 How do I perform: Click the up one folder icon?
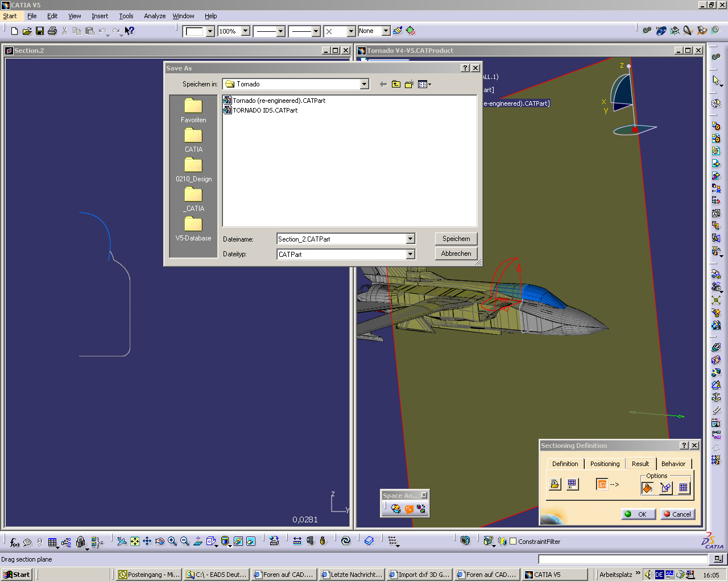(x=396, y=84)
